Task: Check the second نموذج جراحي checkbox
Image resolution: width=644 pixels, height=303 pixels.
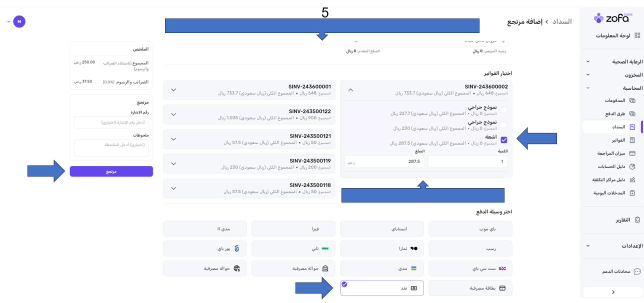Action: click(503, 125)
